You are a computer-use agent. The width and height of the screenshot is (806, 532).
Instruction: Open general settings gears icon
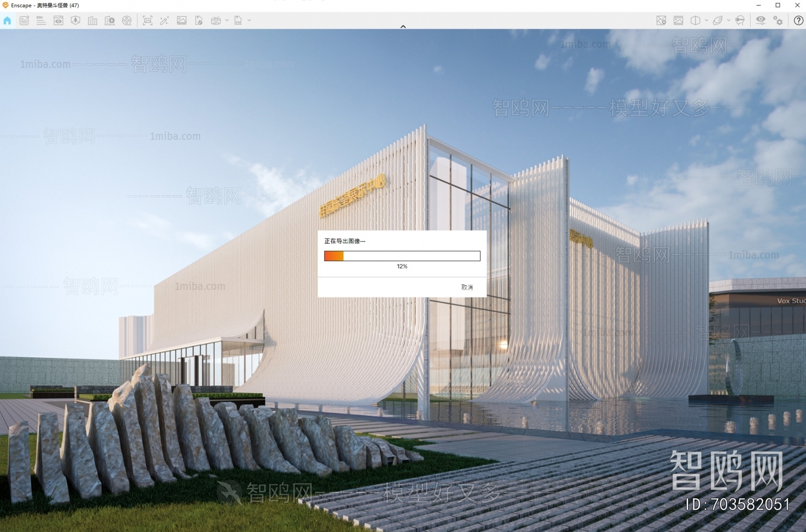(778, 21)
